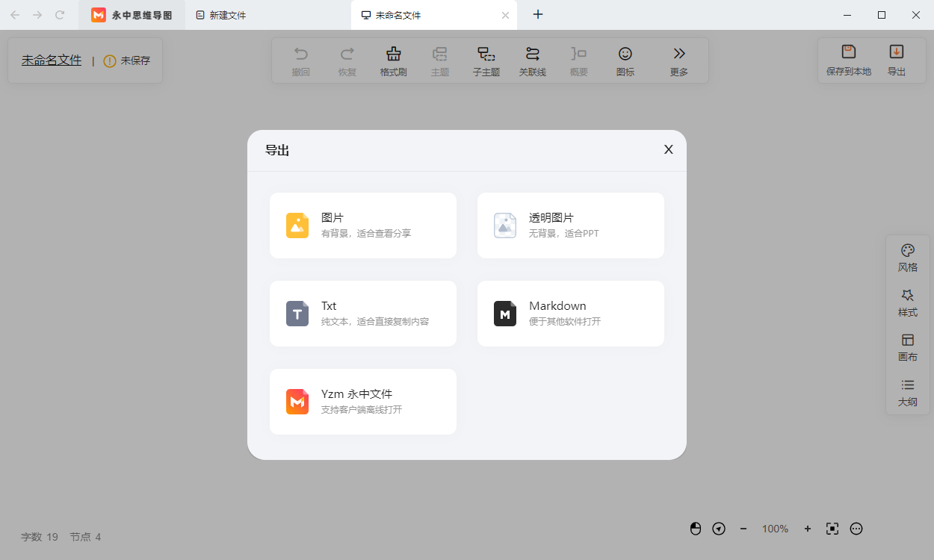The height and width of the screenshot is (560, 934).
Task: Export as Yzm 永中文件
Action: coord(362,402)
